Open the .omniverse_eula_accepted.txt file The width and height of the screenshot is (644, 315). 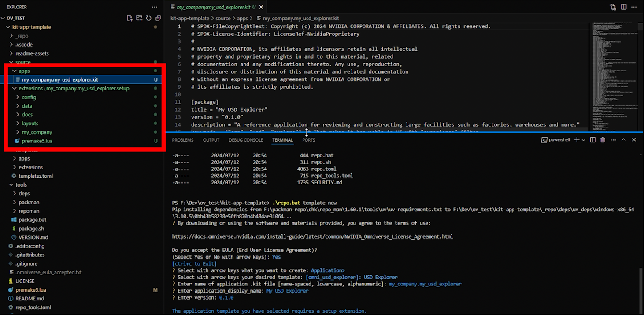(48, 272)
